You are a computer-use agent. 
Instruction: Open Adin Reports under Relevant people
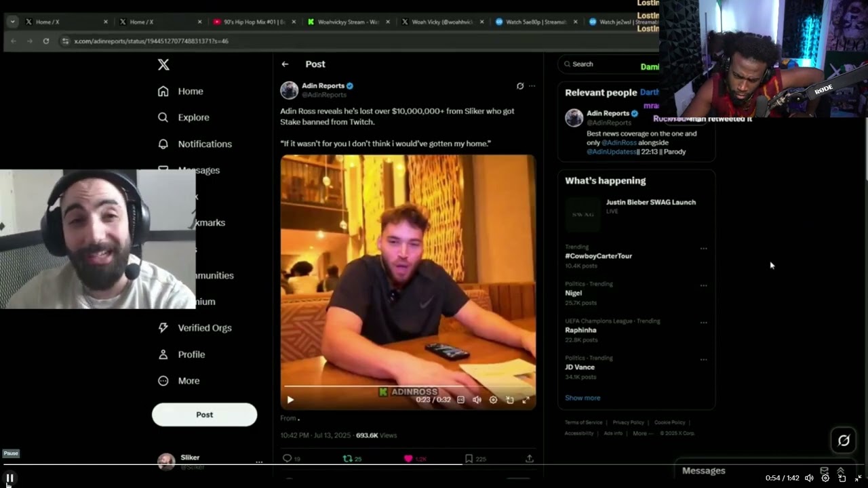click(x=608, y=113)
